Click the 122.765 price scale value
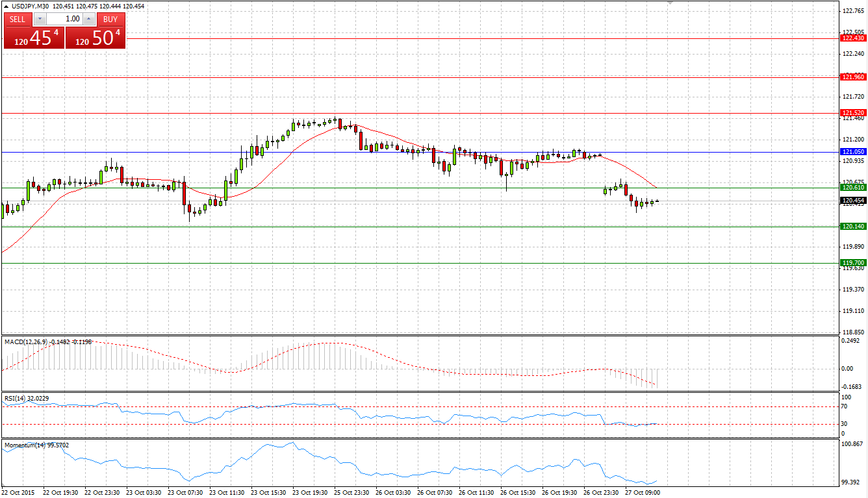The height and width of the screenshot is (498, 868). pyautogui.click(x=852, y=11)
